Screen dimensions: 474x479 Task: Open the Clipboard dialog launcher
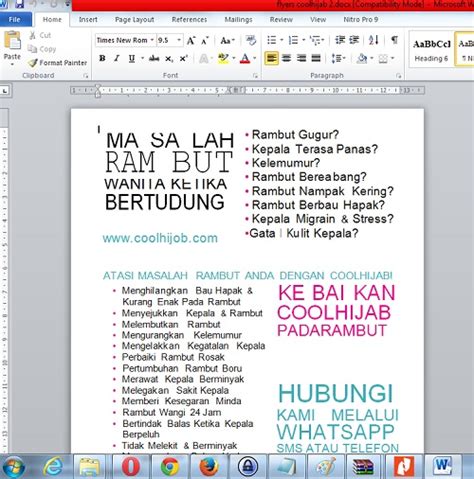point(86,76)
